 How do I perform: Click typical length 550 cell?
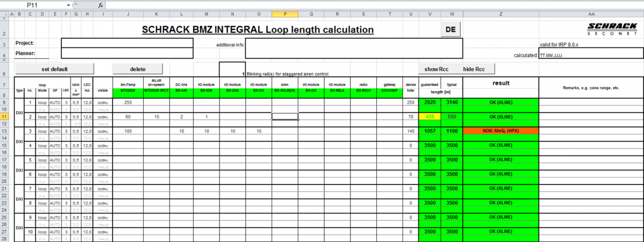452,117
